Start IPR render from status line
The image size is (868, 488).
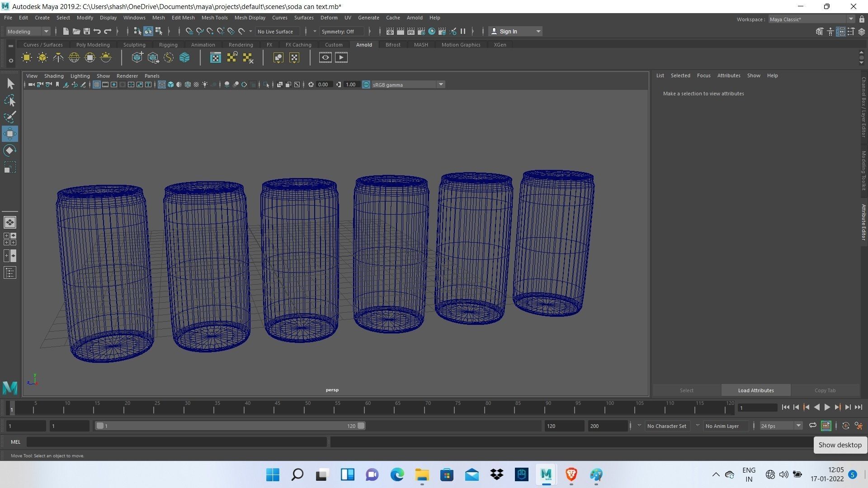coord(411,31)
